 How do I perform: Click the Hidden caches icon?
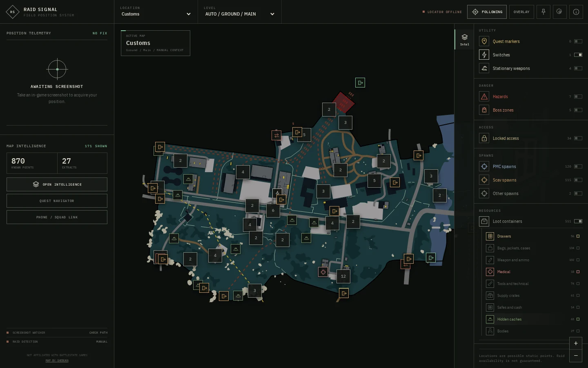click(490, 319)
